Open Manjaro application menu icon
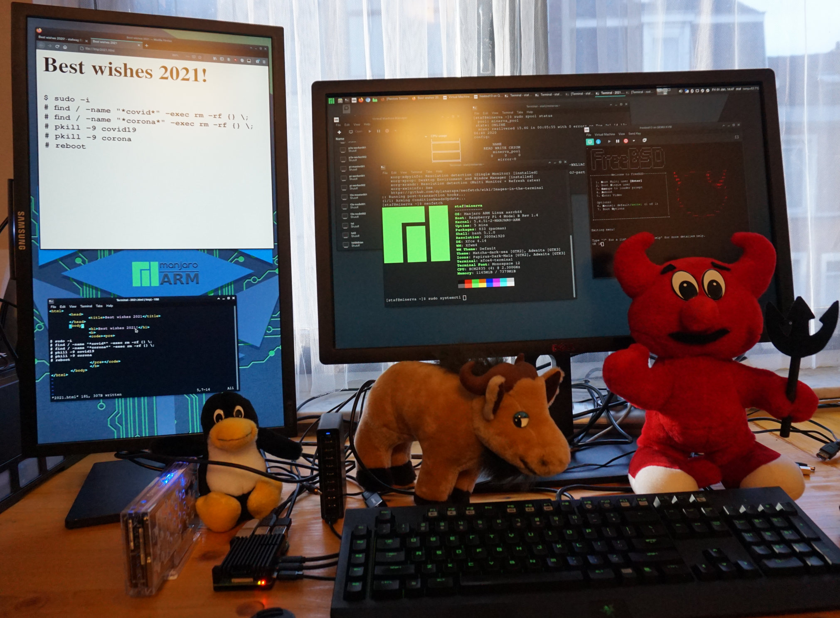The width and height of the screenshot is (840, 618). (x=331, y=100)
